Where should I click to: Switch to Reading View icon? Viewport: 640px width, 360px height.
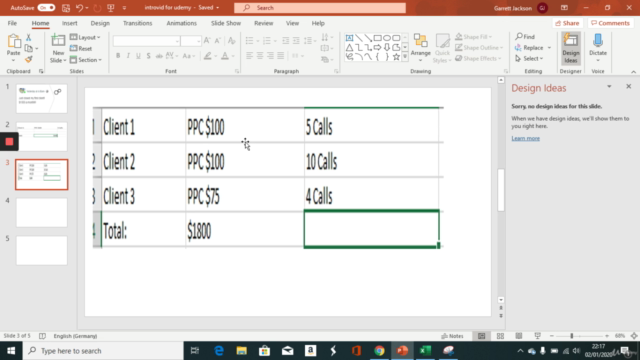518,336
